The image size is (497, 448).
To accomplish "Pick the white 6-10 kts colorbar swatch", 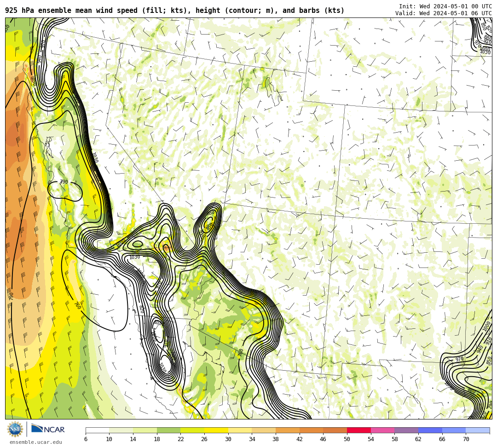I will pos(97,430).
